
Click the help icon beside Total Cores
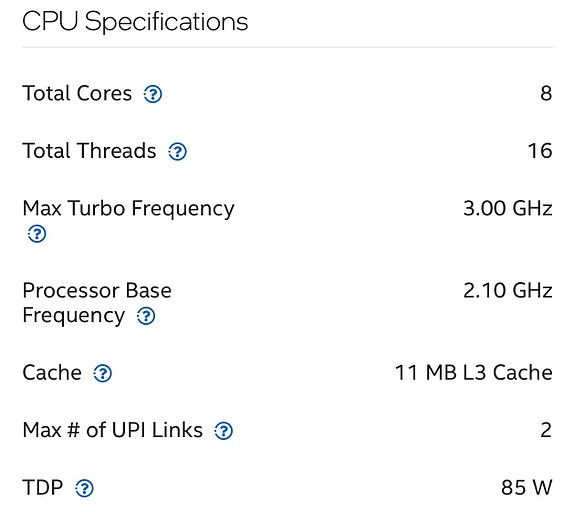click(x=153, y=94)
